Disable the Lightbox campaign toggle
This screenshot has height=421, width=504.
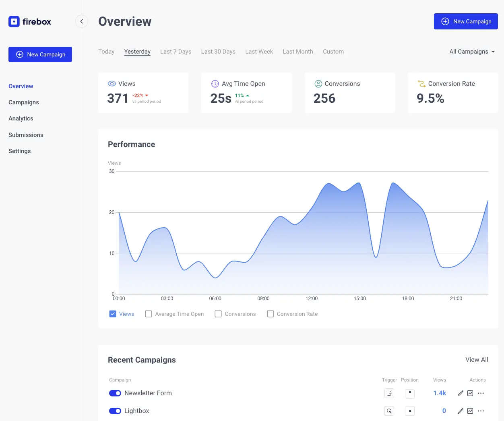pos(115,411)
